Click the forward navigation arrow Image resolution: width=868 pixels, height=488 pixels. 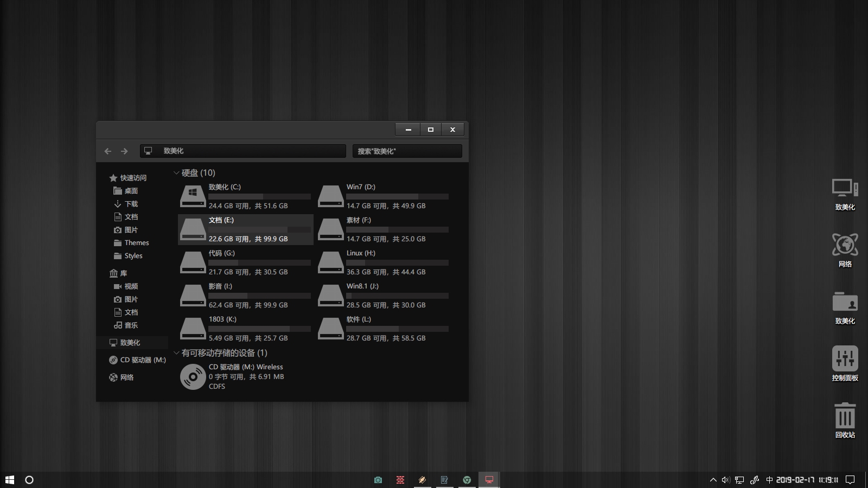tap(124, 151)
